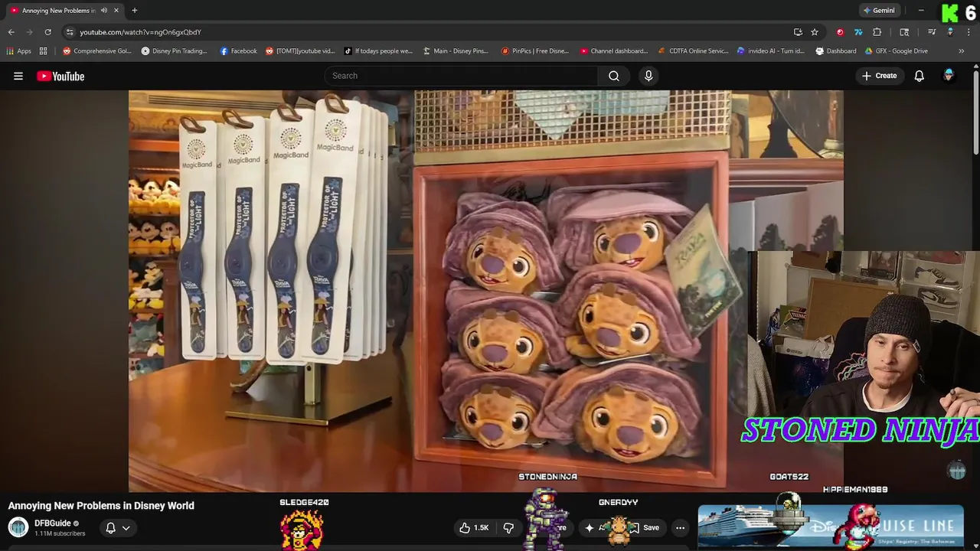Click the blue pen extension icon
Image resolution: width=980 pixels, height=551 pixels.
858,32
